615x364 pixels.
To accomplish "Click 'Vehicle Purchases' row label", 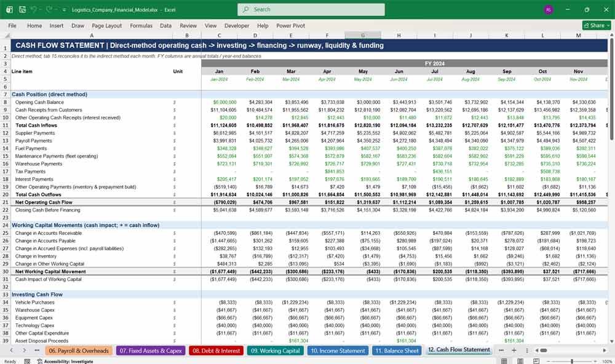I will click(x=34, y=303).
